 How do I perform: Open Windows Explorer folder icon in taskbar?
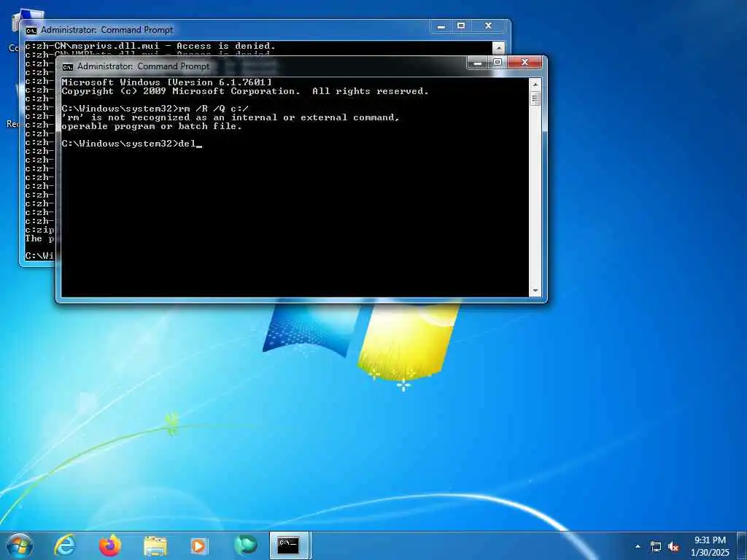click(x=155, y=545)
